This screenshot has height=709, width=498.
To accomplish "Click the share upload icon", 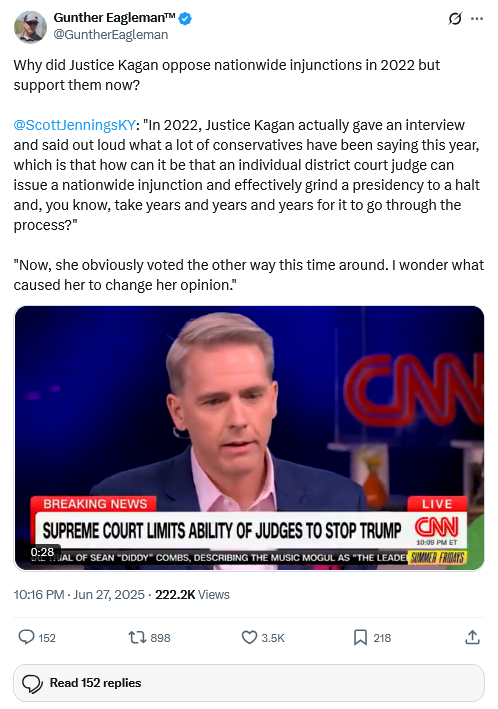I will coord(472,637).
